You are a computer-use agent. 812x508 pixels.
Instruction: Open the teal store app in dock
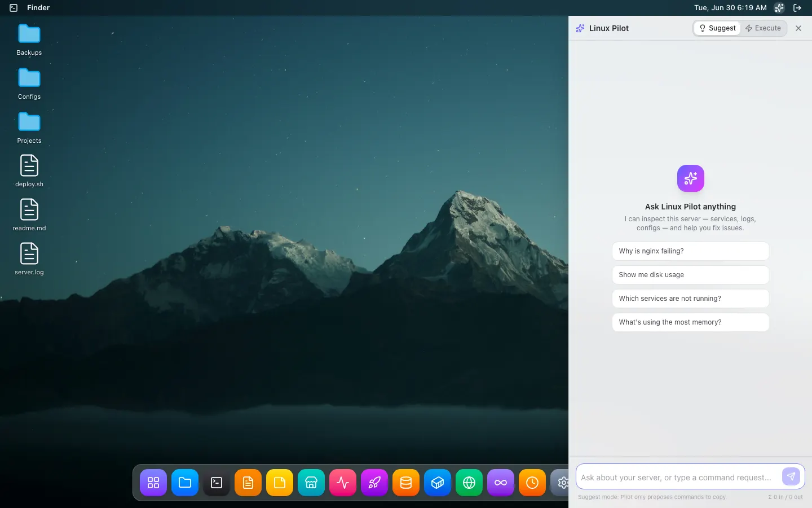pyautogui.click(x=311, y=483)
